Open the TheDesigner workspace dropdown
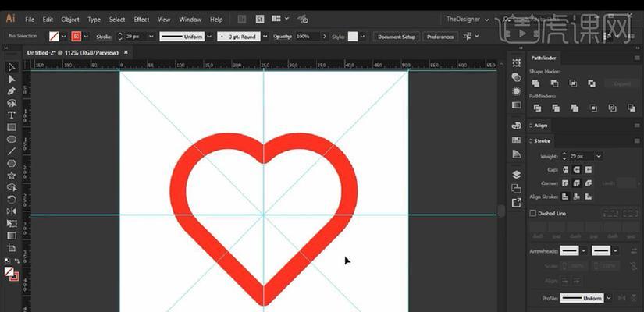The width and height of the screenshot is (644, 312). [x=468, y=19]
